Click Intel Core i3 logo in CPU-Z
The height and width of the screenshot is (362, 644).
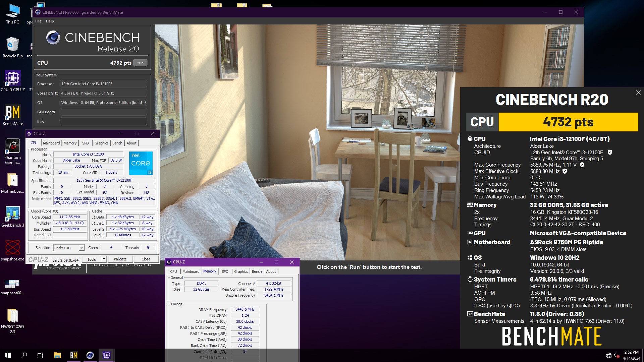[x=141, y=163]
